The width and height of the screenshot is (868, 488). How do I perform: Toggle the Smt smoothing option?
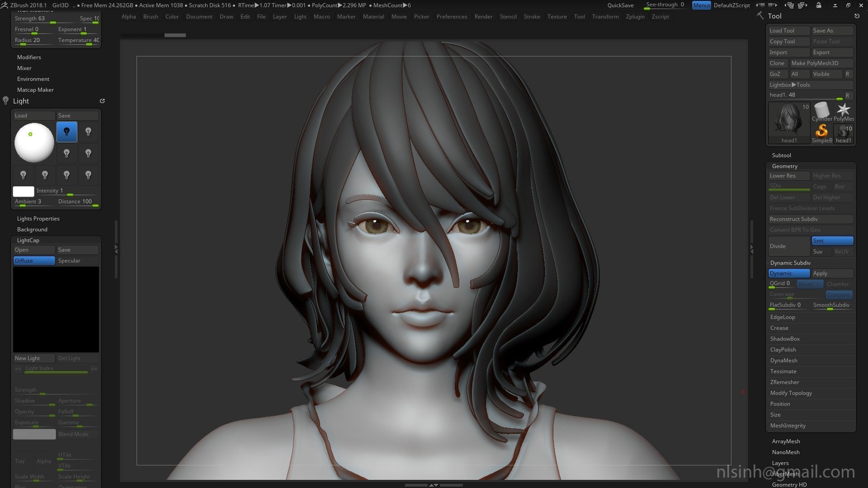point(832,241)
